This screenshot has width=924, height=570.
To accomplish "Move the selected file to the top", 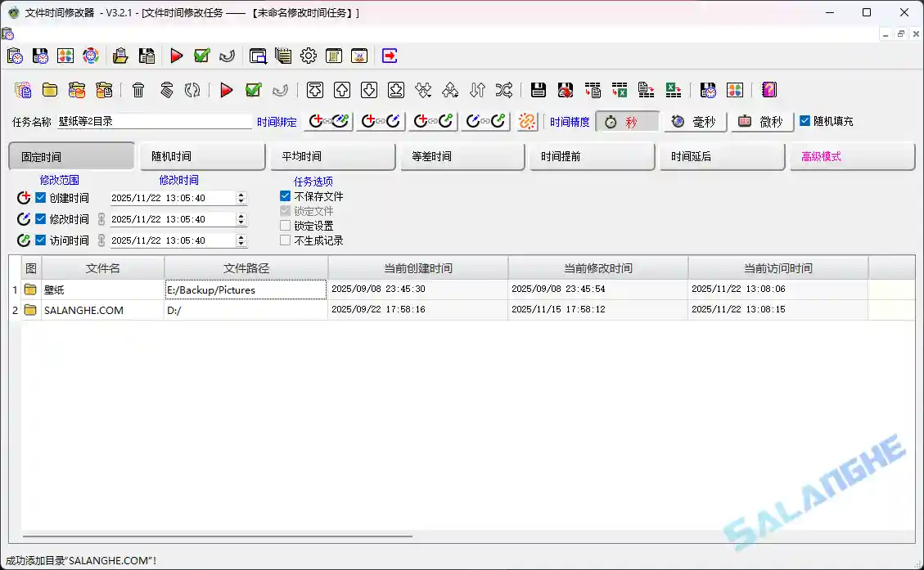I will point(314,90).
